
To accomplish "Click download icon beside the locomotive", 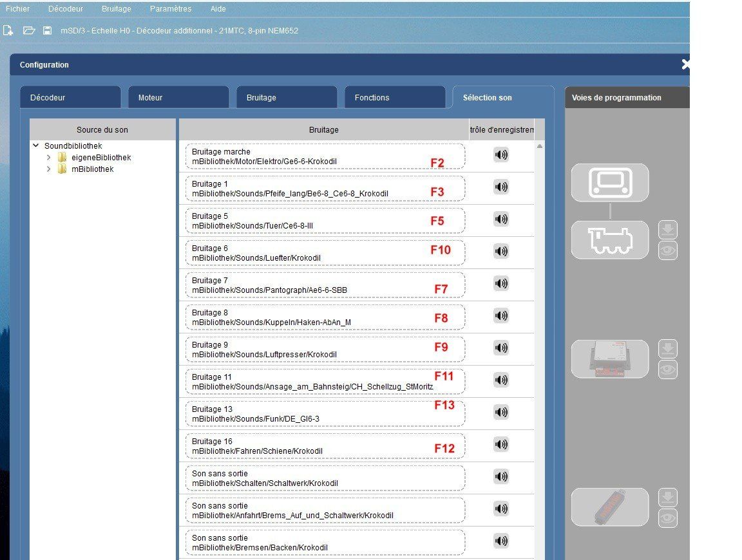I will click(668, 230).
